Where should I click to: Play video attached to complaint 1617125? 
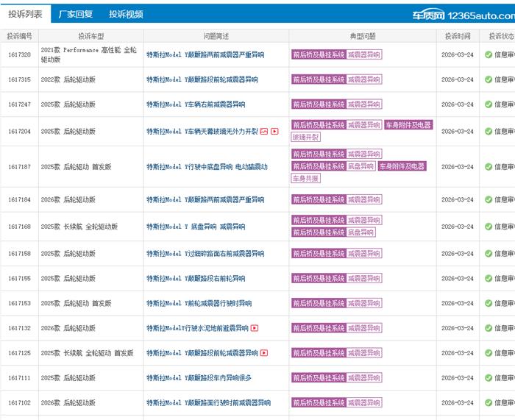[x=264, y=353]
